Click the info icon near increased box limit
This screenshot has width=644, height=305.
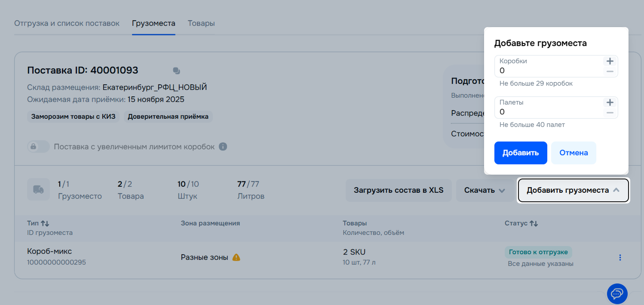coord(223,147)
